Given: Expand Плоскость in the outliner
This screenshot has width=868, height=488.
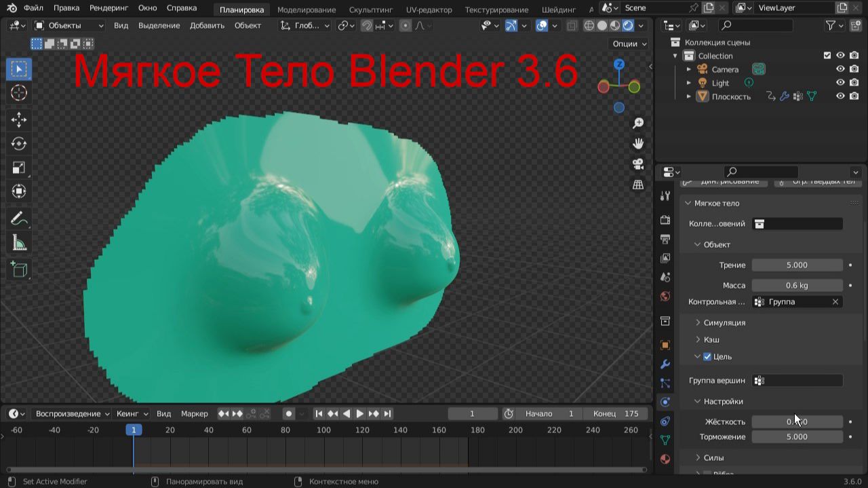Looking at the screenshot, I should tap(689, 96).
